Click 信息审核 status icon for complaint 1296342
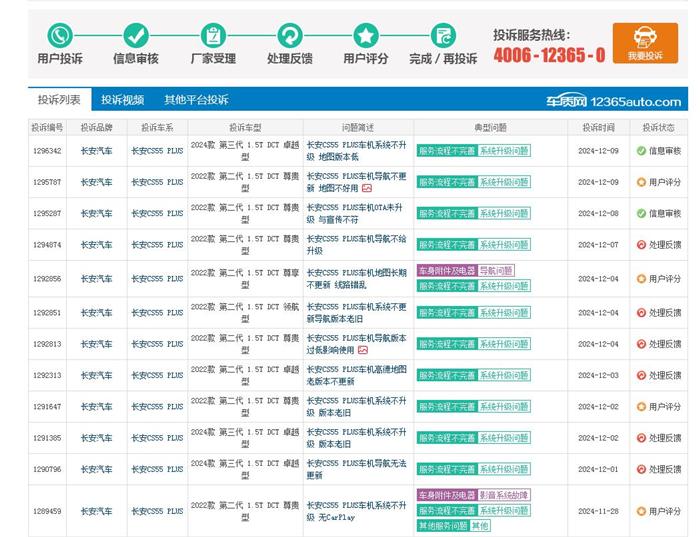The height and width of the screenshot is (537, 700). point(641,151)
